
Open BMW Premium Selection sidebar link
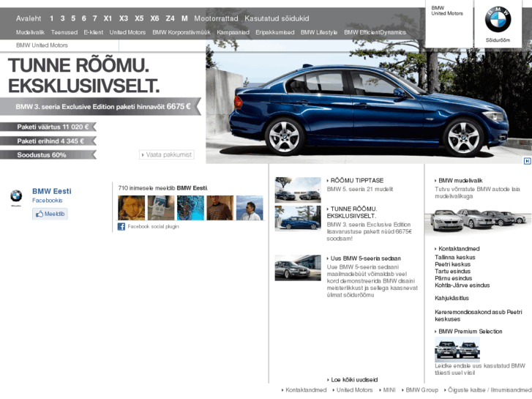tap(471, 332)
